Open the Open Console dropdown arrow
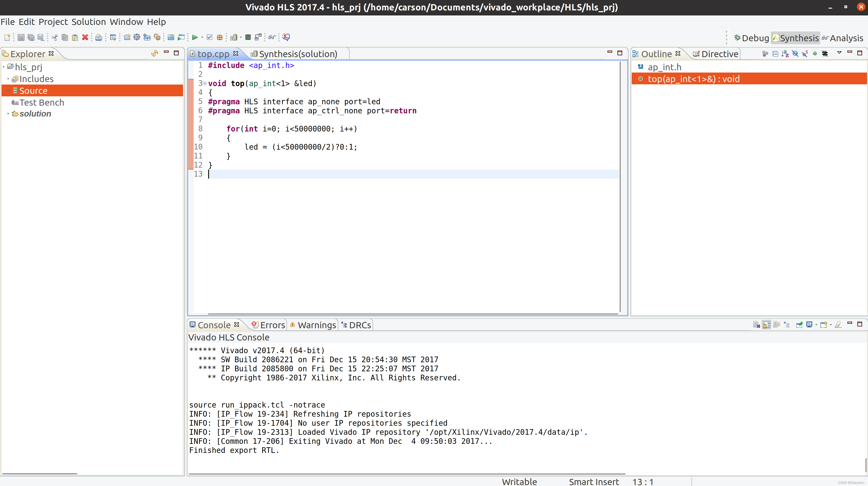 831,325
